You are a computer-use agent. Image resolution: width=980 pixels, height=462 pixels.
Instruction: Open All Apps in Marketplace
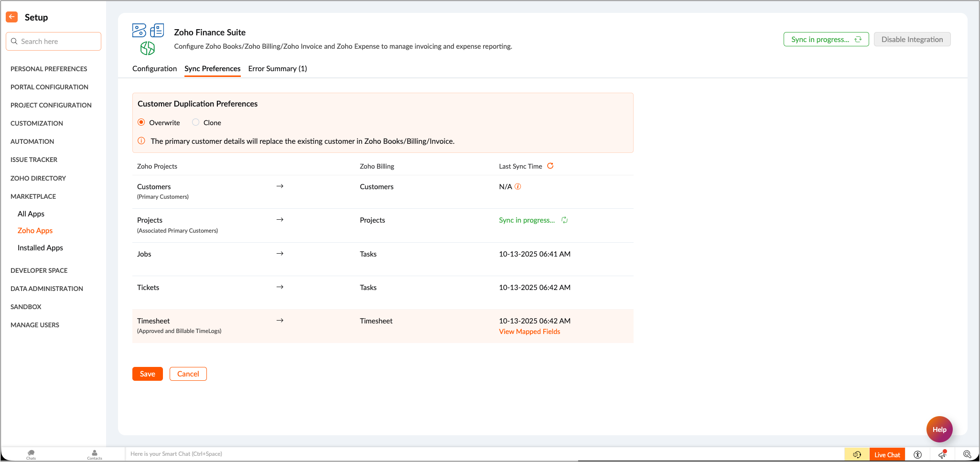coord(31,214)
